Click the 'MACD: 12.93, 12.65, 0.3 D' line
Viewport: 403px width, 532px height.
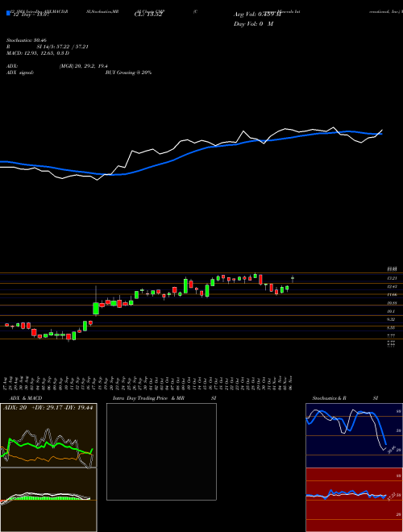[38, 53]
